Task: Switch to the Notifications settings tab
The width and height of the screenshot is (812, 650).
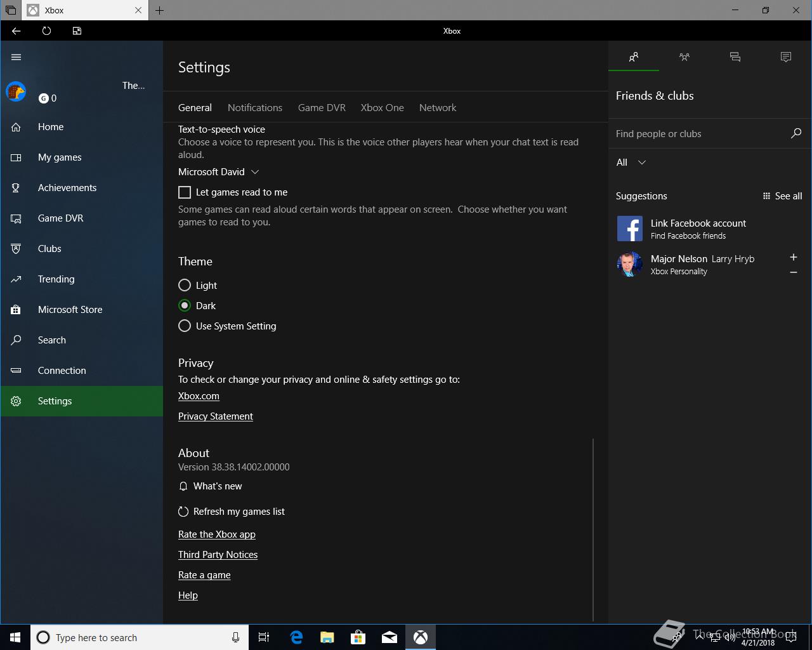Action: (254, 108)
